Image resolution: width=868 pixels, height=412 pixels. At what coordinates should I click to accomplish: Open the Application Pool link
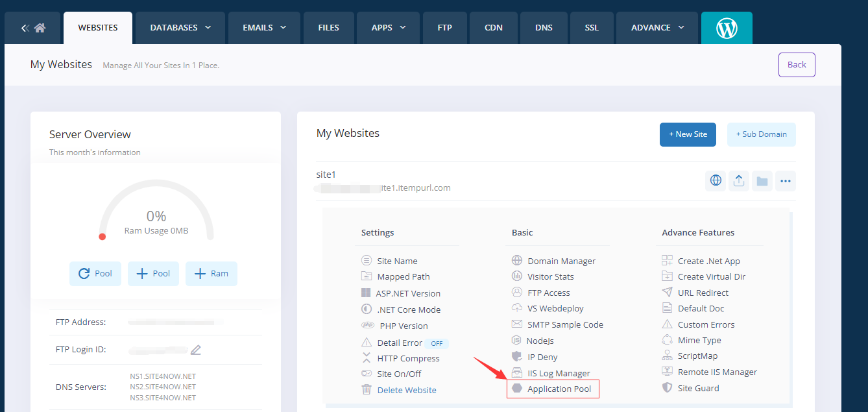pos(559,389)
